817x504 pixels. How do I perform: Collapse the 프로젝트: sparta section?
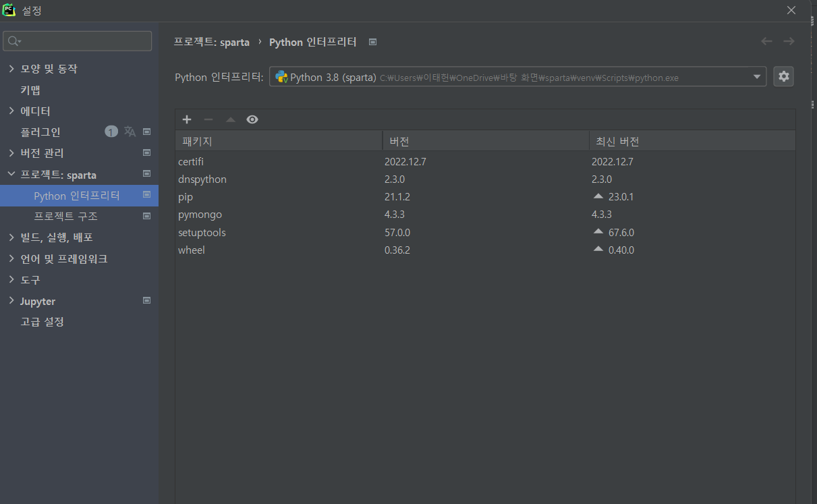pyautogui.click(x=11, y=174)
